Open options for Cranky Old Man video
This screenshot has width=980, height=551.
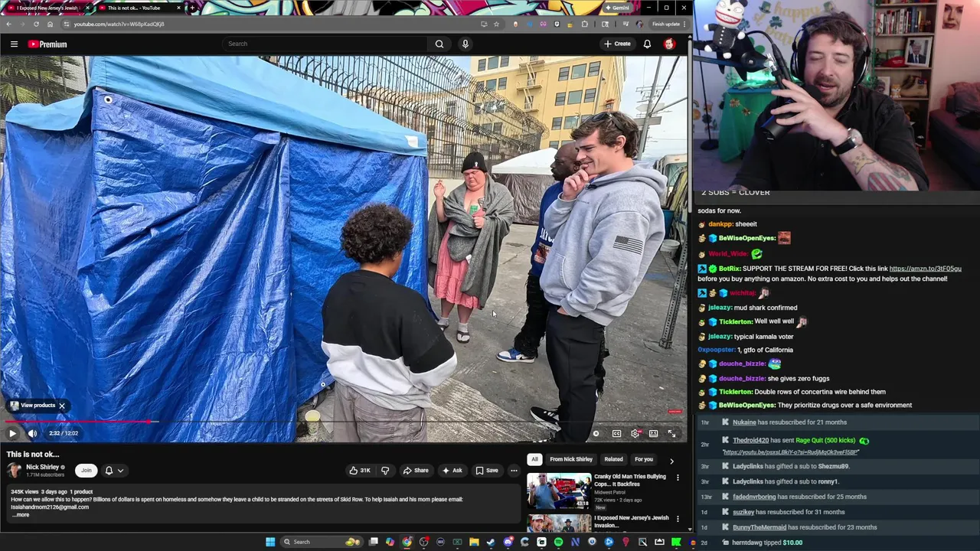[678, 478]
